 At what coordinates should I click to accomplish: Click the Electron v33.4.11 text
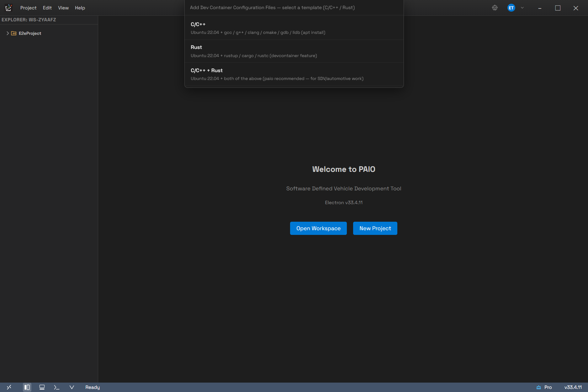(x=344, y=203)
